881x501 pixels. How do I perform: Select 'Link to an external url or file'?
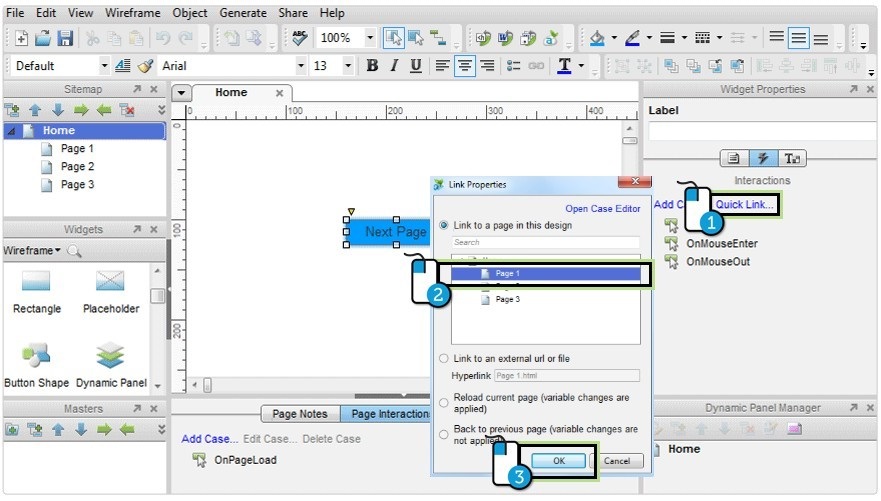point(445,358)
